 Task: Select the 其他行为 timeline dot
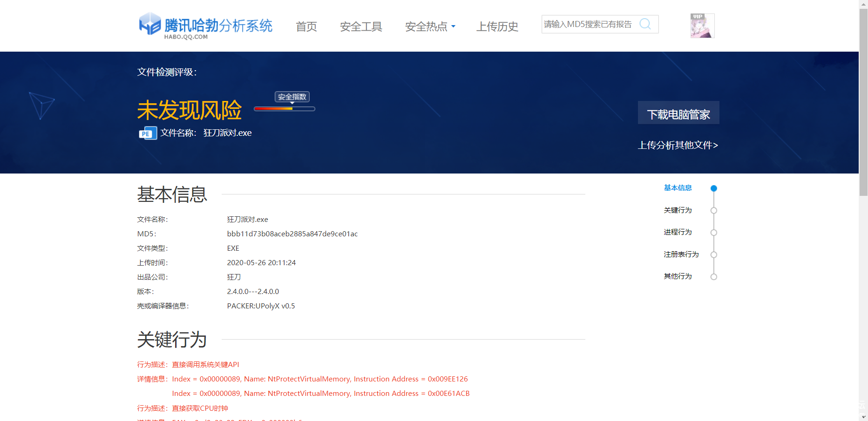[x=714, y=277]
